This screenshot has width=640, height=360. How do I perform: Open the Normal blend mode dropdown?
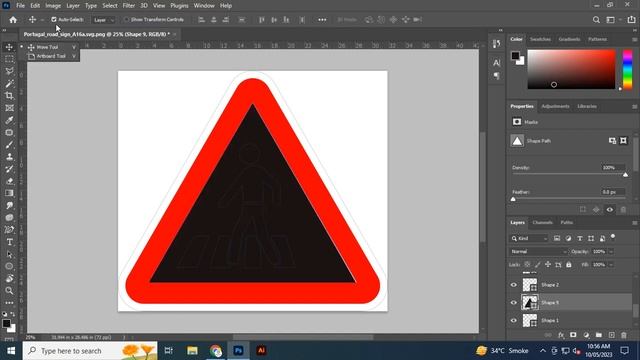coord(538,251)
